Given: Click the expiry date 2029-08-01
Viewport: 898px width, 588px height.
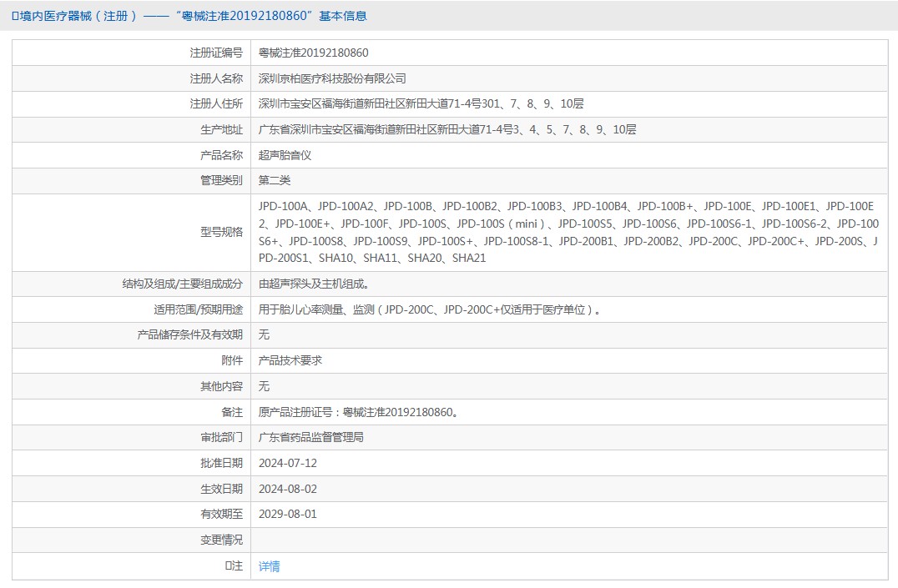Looking at the screenshot, I should (x=288, y=515).
